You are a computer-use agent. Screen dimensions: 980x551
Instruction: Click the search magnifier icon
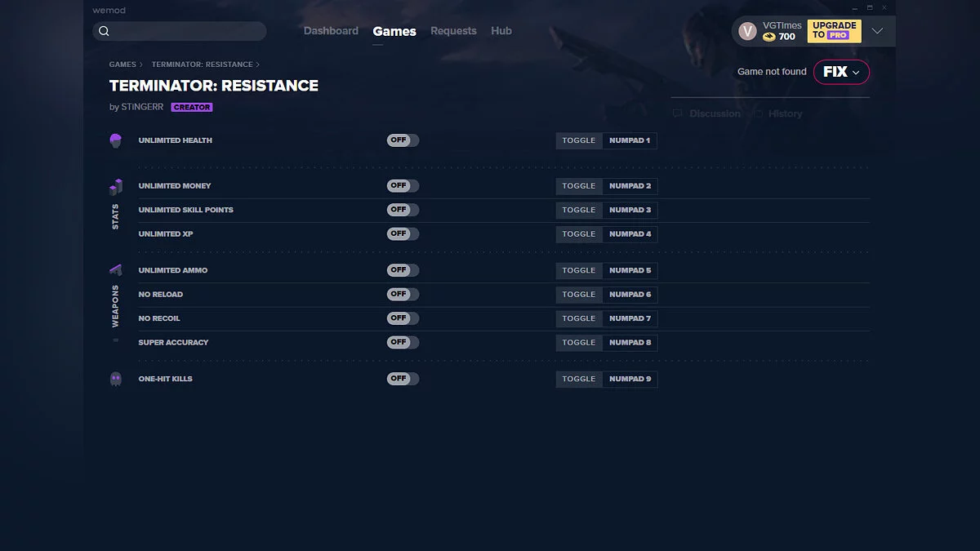(104, 30)
